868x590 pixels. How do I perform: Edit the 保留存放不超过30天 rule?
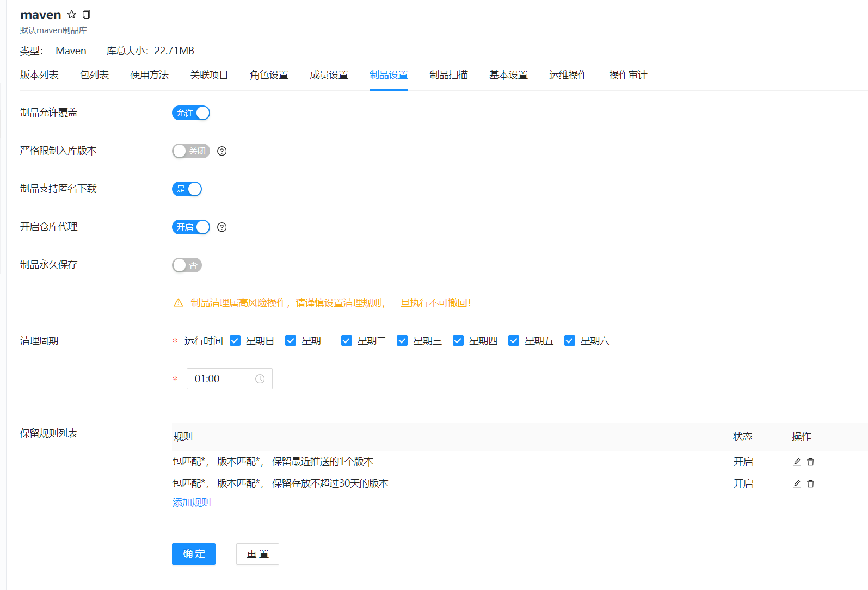point(797,483)
